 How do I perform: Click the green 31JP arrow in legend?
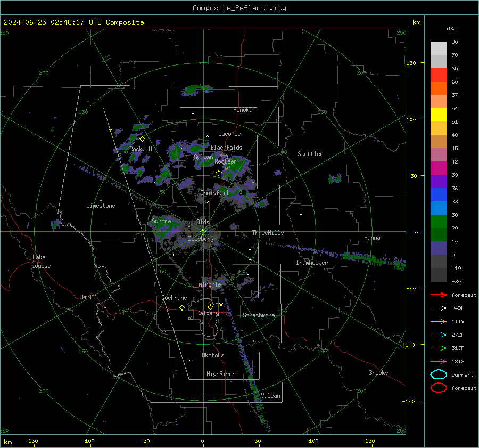[x=439, y=348]
